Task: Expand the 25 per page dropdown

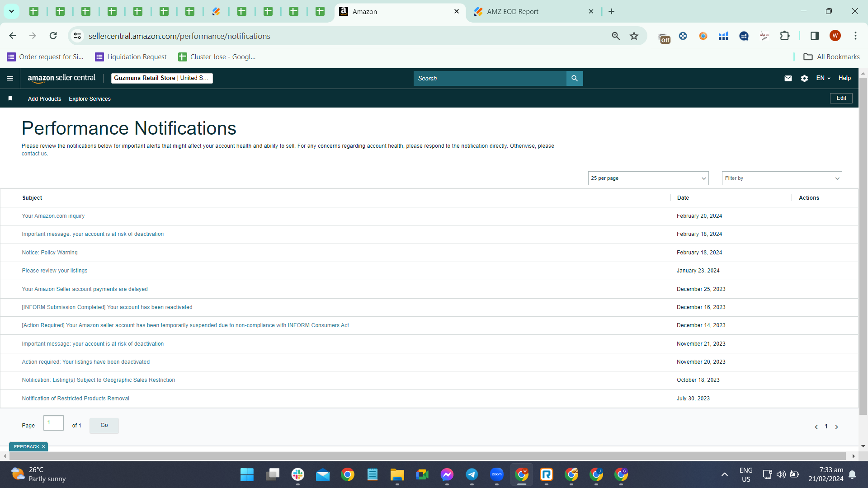Action: pyautogui.click(x=648, y=178)
